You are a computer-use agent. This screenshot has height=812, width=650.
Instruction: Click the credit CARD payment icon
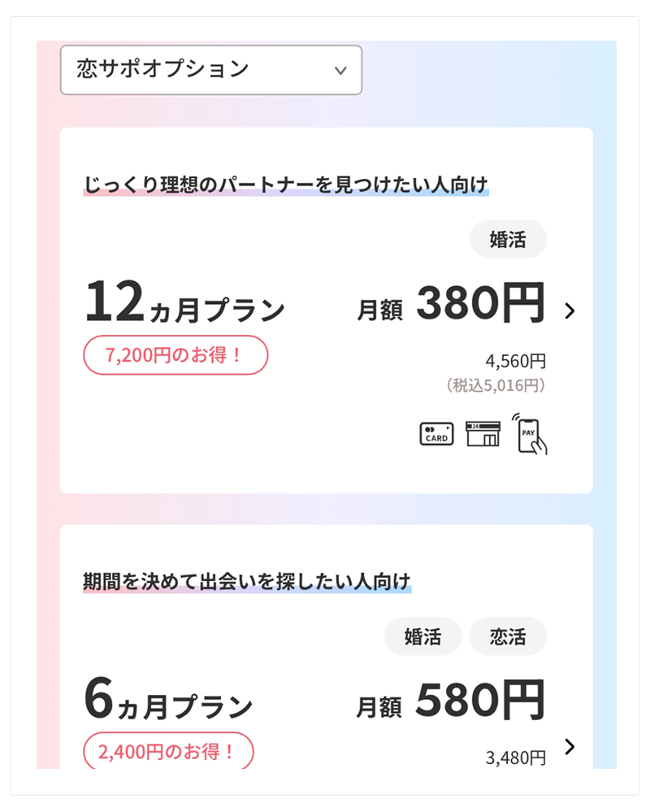click(x=436, y=434)
